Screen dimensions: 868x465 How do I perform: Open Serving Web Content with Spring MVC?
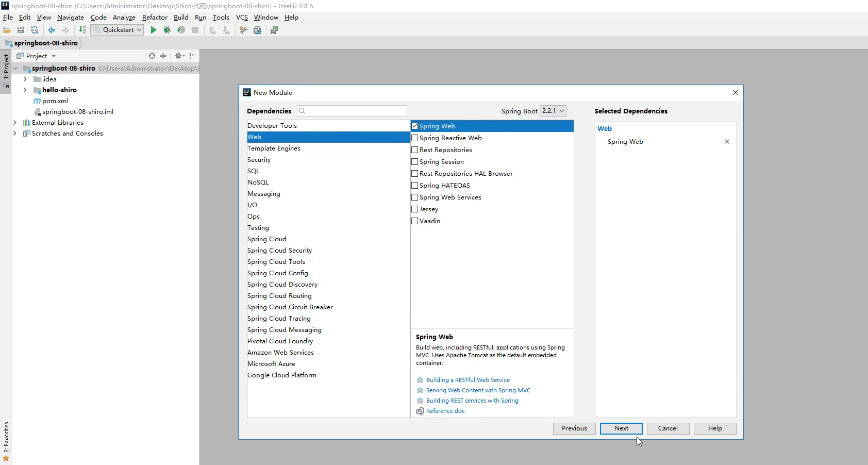[x=478, y=390]
